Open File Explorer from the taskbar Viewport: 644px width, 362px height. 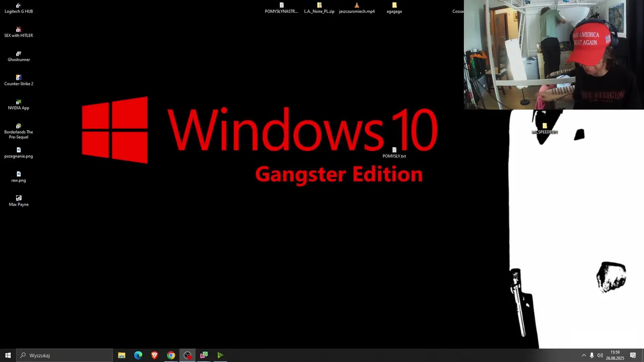coord(122,355)
